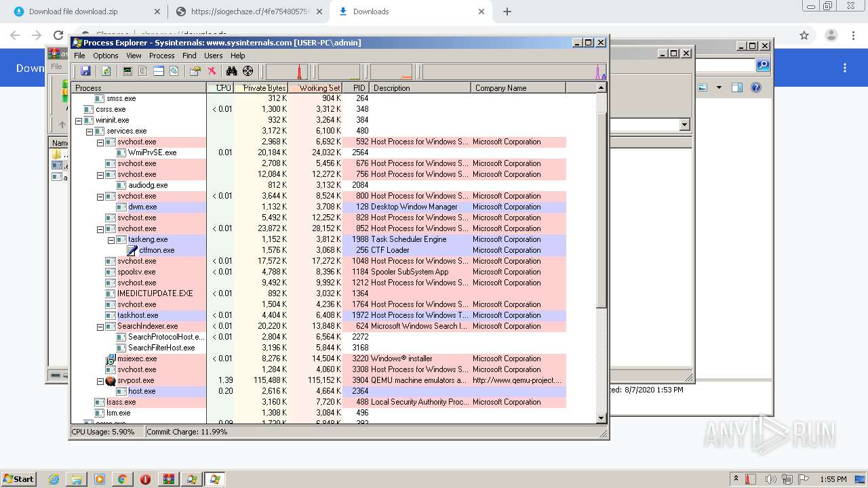Show hidden tray icons arrow
This screenshot has width=868, height=488.
[736, 479]
